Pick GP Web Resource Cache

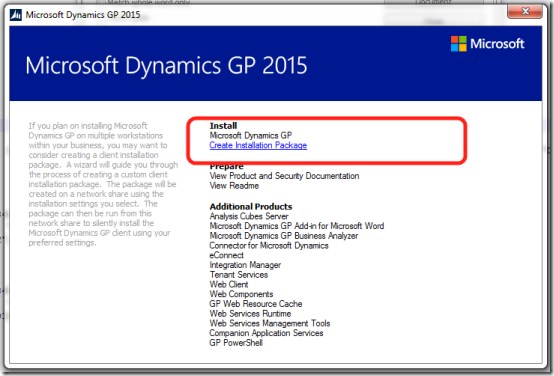(x=255, y=304)
